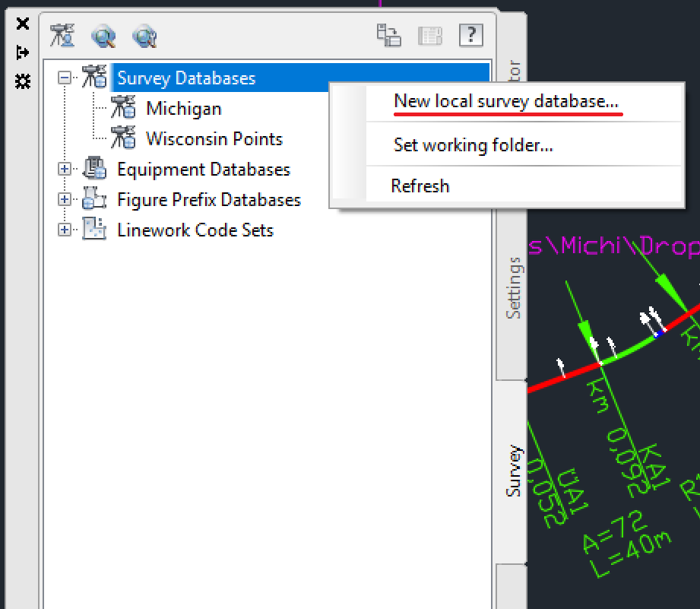Click the second magnifying glass preview icon
The height and width of the screenshot is (609, 700).
[x=146, y=36]
